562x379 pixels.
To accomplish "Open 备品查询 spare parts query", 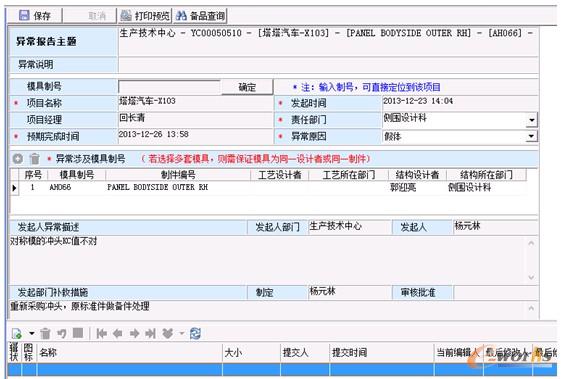I will (200, 15).
